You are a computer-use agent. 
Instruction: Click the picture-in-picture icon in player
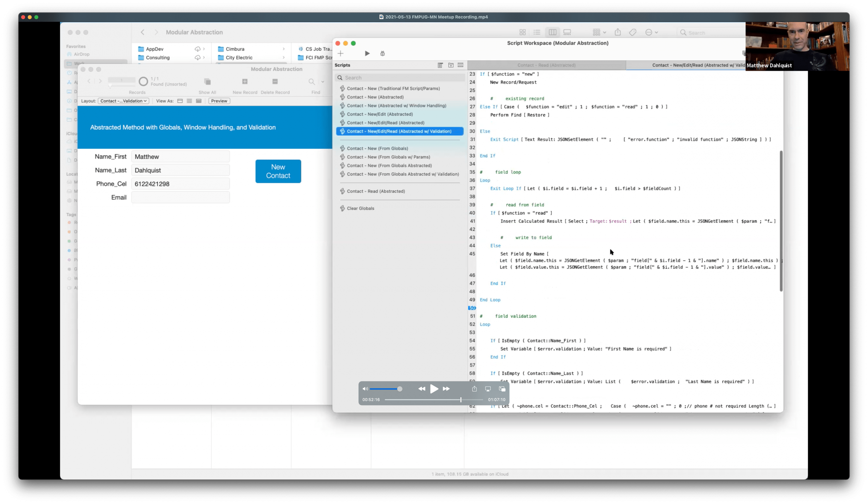(502, 389)
